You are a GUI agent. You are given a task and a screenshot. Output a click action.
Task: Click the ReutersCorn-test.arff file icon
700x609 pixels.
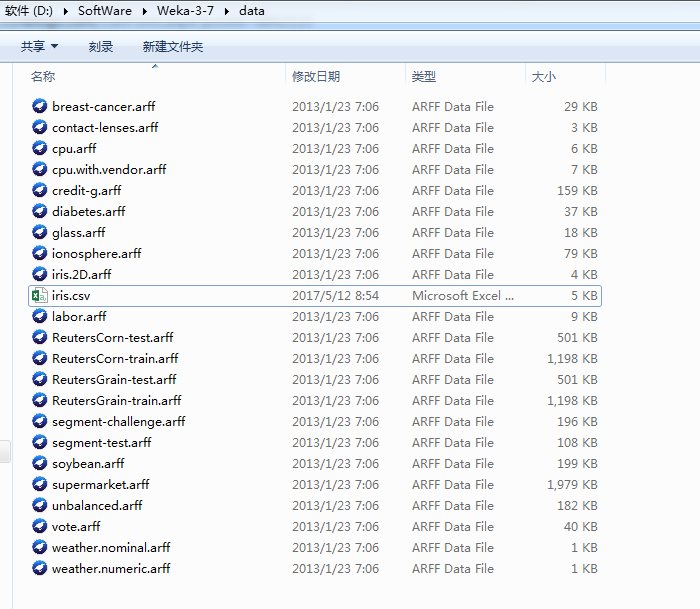click(x=40, y=337)
